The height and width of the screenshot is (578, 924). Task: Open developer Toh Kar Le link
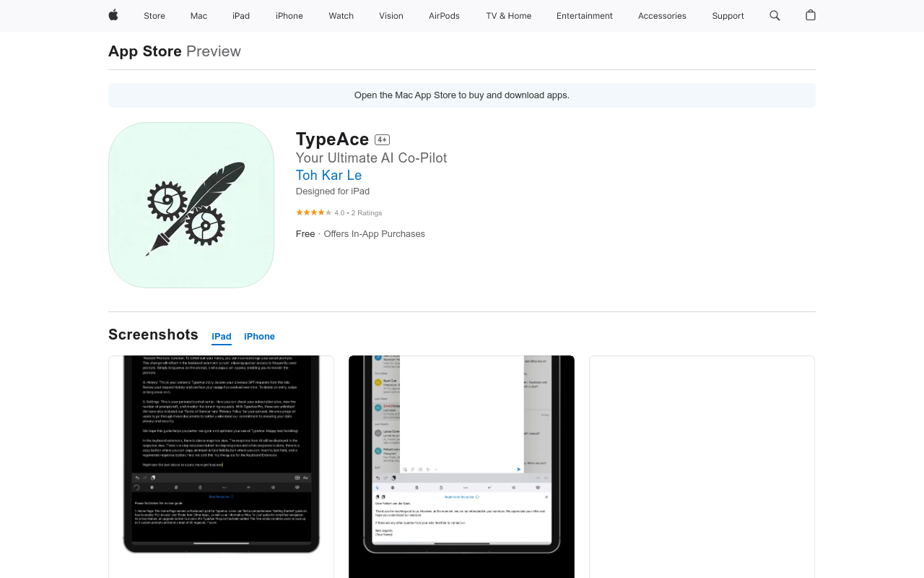[328, 175]
